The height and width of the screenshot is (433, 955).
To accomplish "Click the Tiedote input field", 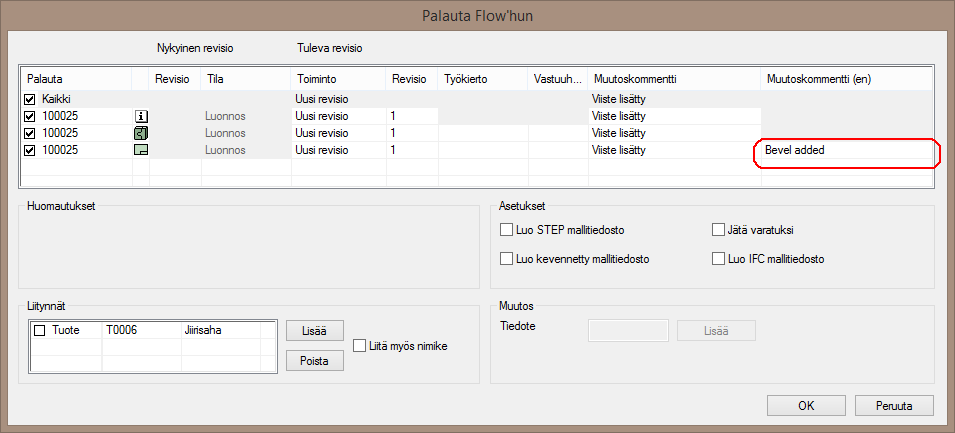I will coord(628,330).
